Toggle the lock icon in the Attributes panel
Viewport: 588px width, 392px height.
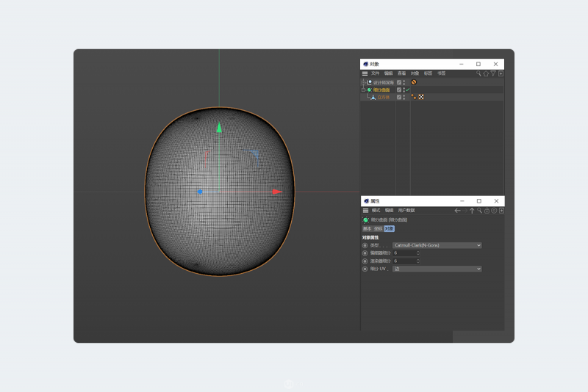(487, 211)
